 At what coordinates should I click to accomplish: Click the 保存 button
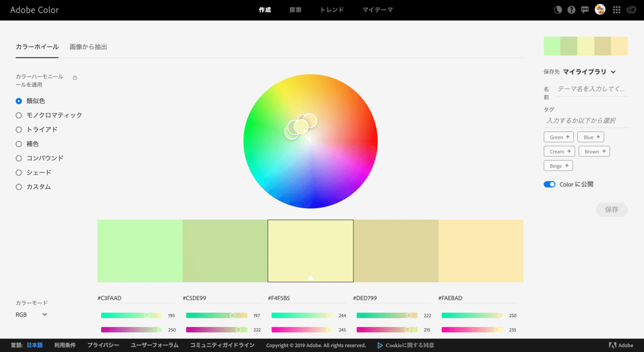(x=612, y=210)
